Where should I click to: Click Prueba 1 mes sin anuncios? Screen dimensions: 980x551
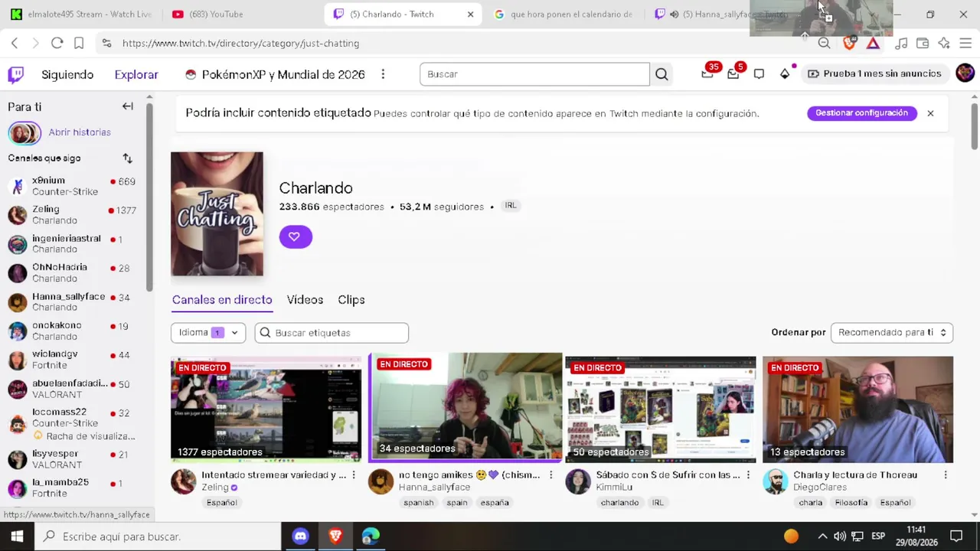[874, 73]
